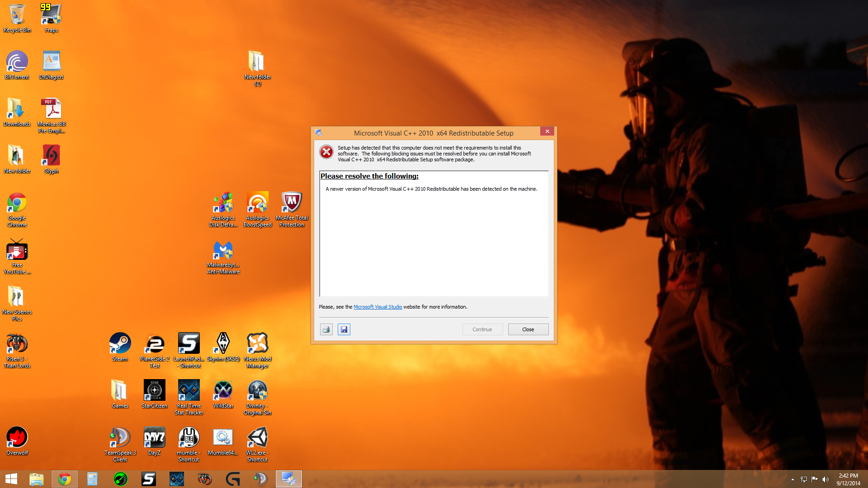Select the WL2.exe - Shortcut Unity icon
Viewport: 868px width, 488px height.
pyautogui.click(x=258, y=444)
